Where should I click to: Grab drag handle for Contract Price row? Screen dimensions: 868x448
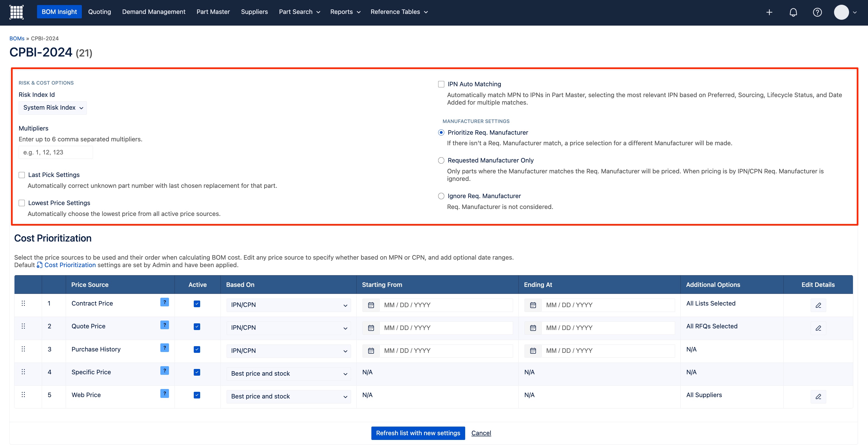click(x=23, y=304)
